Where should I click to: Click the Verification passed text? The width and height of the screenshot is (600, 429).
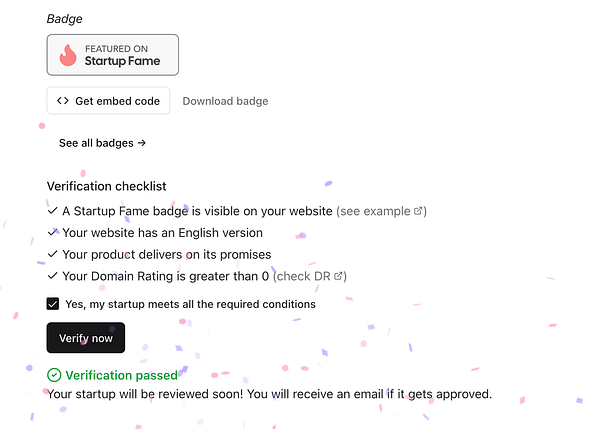(x=121, y=375)
